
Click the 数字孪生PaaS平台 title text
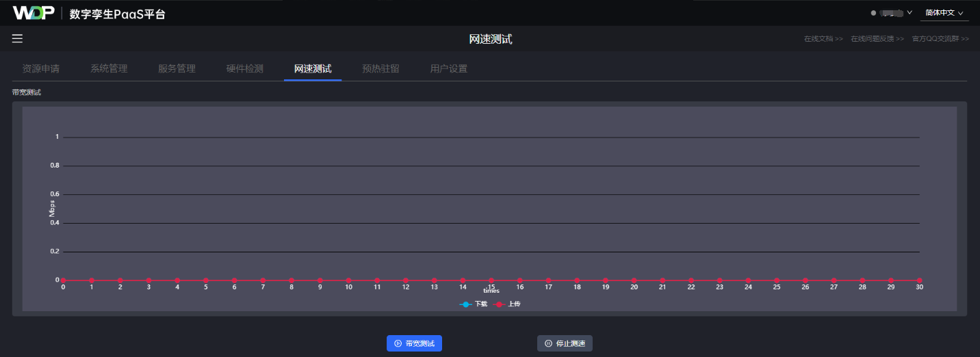tap(117, 14)
